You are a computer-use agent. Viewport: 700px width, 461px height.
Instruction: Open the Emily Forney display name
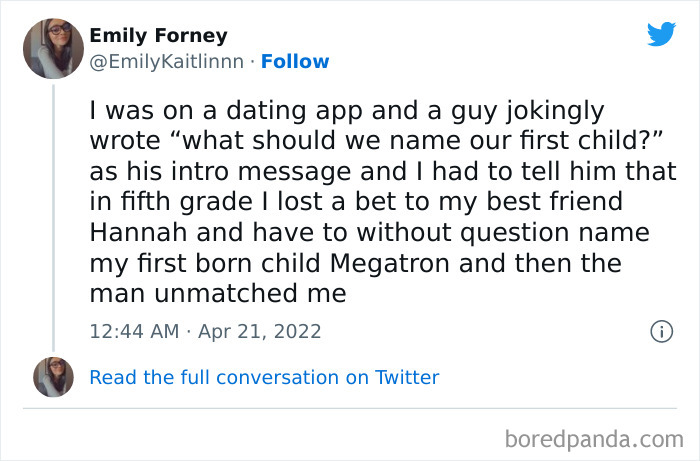tap(158, 36)
